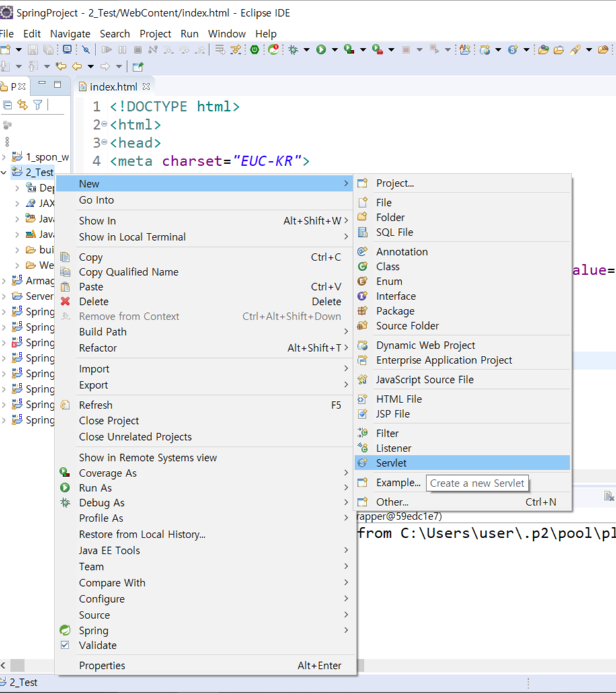
Task: Open the Project menu
Action: point(155,34)
